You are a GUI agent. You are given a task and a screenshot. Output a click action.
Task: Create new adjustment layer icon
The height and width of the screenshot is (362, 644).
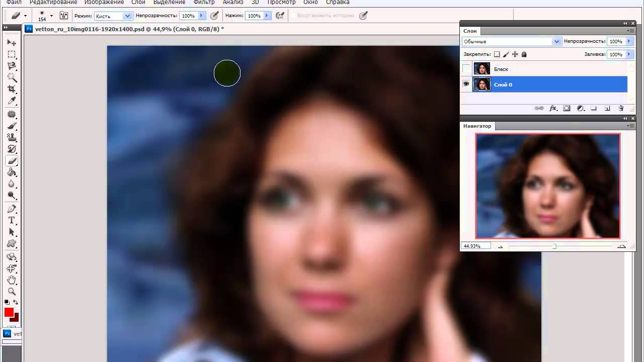coord(580,108)
